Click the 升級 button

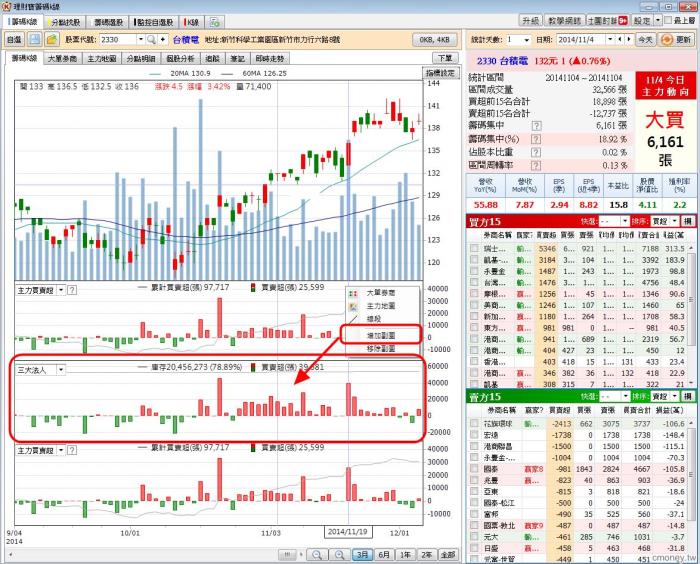tap(530, 21)
